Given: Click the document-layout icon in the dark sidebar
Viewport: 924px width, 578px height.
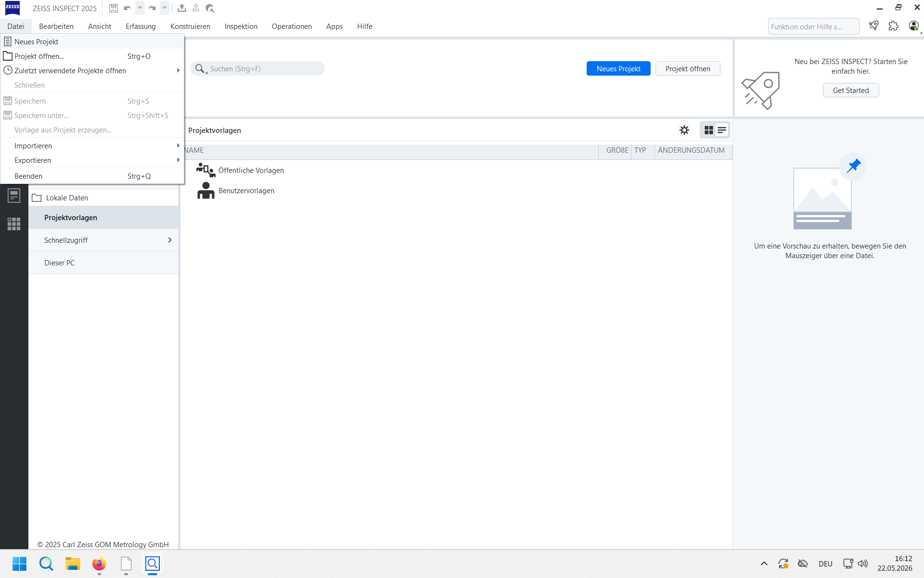Looking at the screenshot, I should (x=14, y=196).
